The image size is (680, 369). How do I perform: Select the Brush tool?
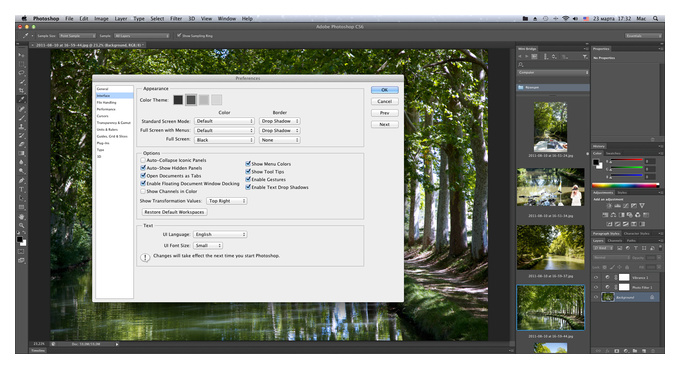(21, 118)
